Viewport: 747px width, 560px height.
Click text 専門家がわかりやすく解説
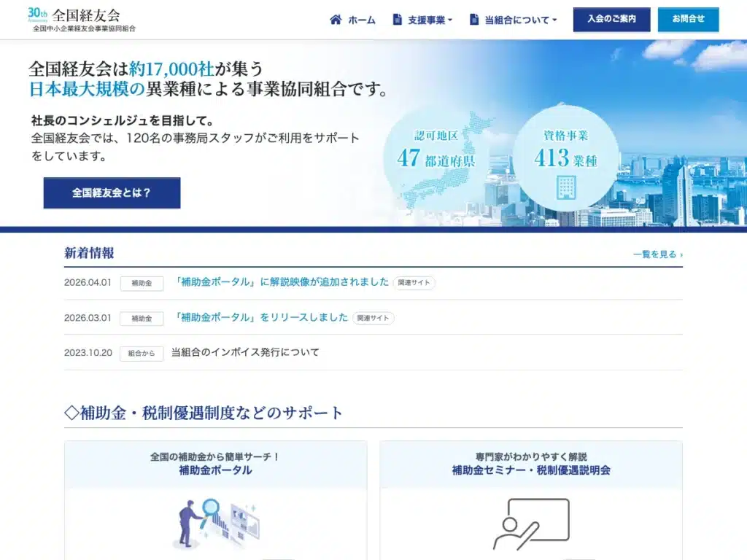(x=531, y=456)
